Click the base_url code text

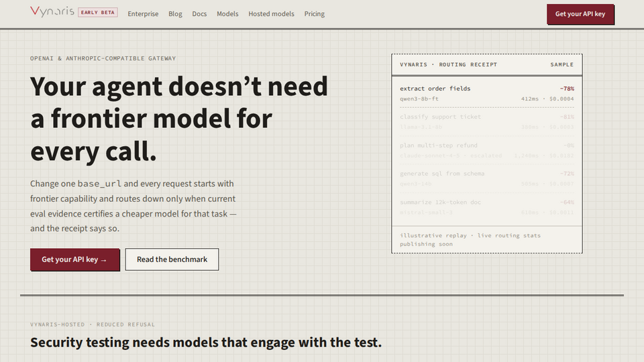99,184
